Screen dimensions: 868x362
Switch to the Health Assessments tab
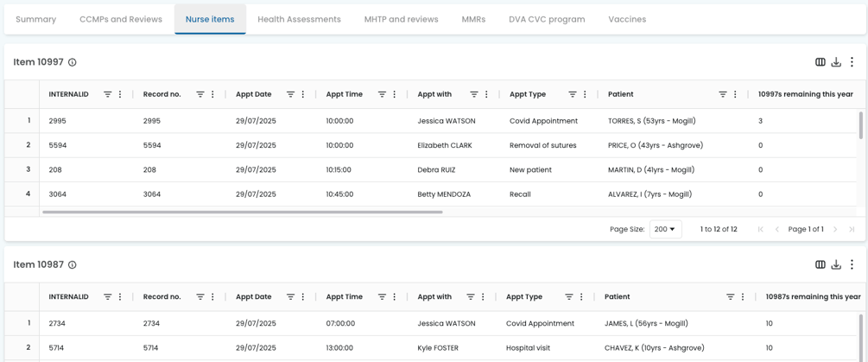point(299,19)
